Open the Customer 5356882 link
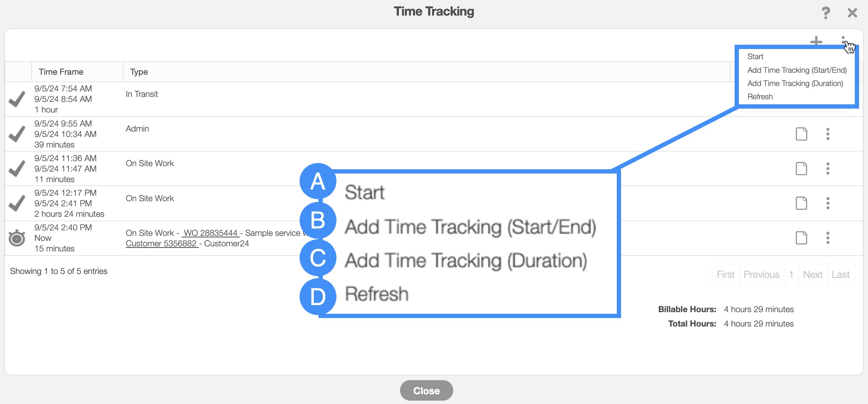Screen dimensions: 868x404 (161, 244)
